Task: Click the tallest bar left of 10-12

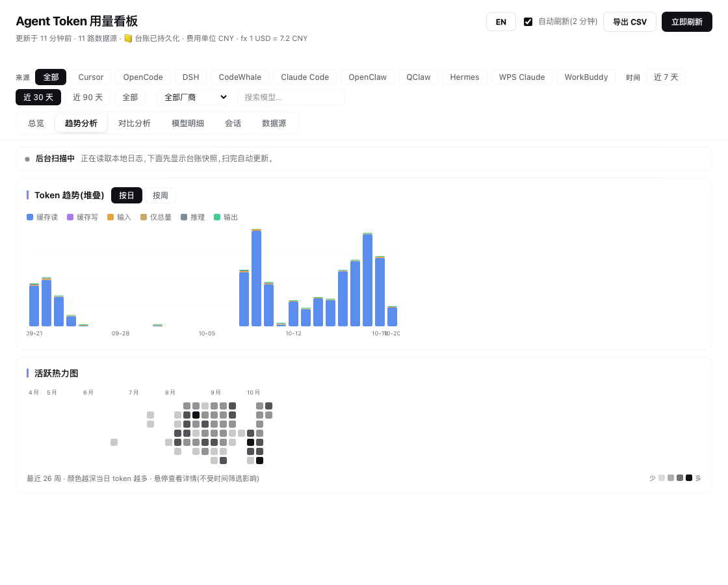Action: (x=256, y=278)
